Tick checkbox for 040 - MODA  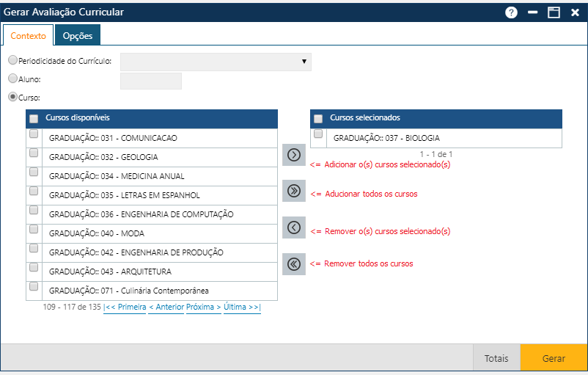[34, 229]
